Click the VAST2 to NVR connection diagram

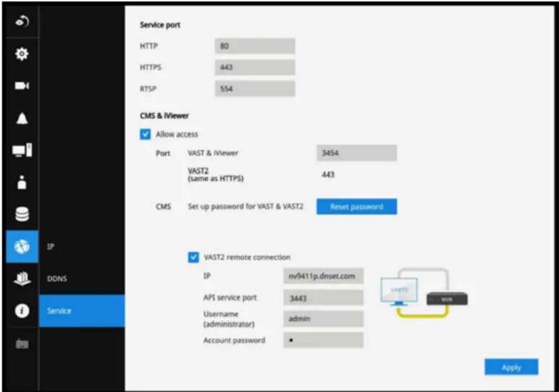point(424,292)
